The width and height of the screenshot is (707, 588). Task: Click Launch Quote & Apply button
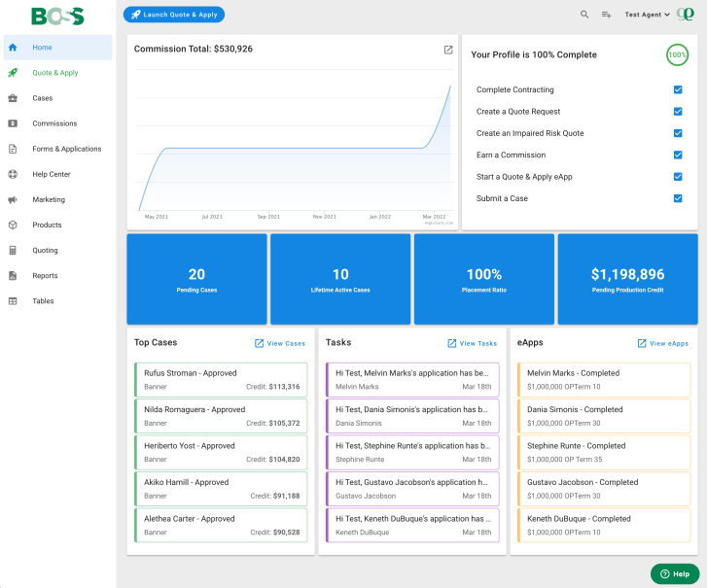(174, 15)
